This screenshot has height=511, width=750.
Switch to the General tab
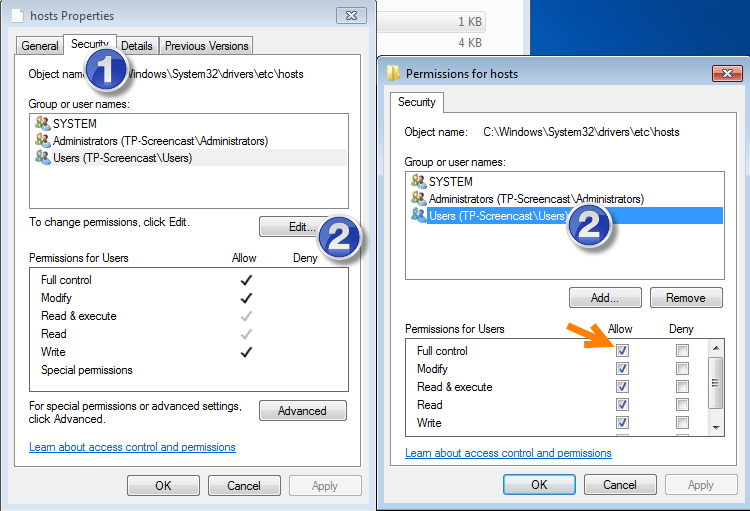[40, 46]
